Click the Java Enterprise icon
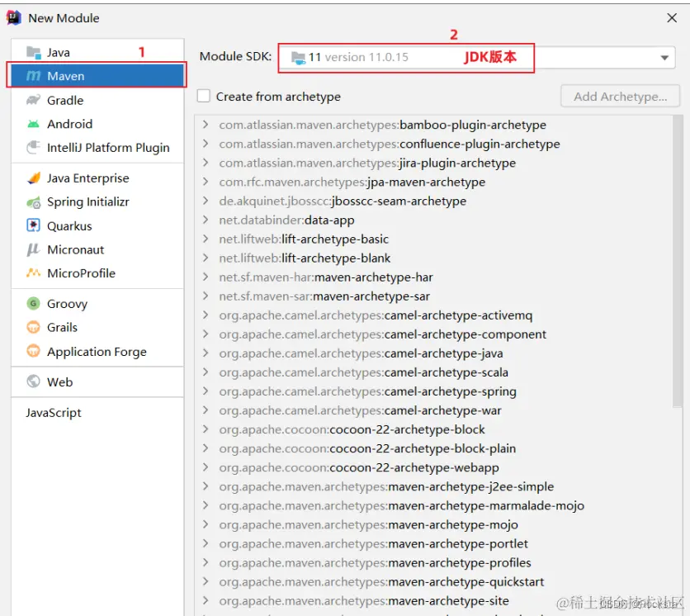Image resolution: width=690 pixels, height=616 pixels. point(34,178)
